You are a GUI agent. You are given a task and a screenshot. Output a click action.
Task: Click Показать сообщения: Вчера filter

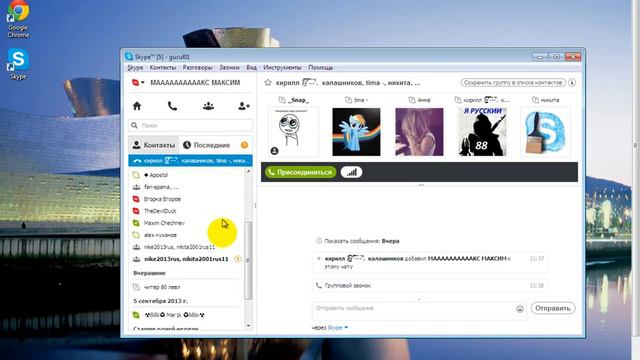358,241
